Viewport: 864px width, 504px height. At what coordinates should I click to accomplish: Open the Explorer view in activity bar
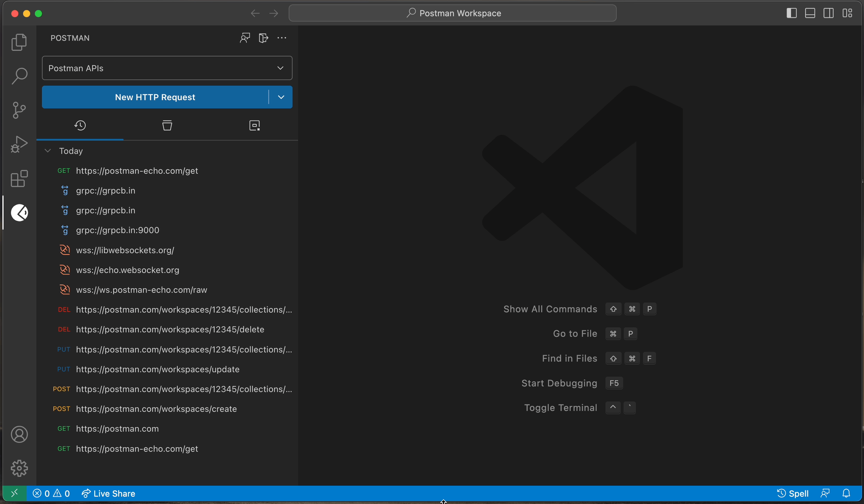click(19, 42)
